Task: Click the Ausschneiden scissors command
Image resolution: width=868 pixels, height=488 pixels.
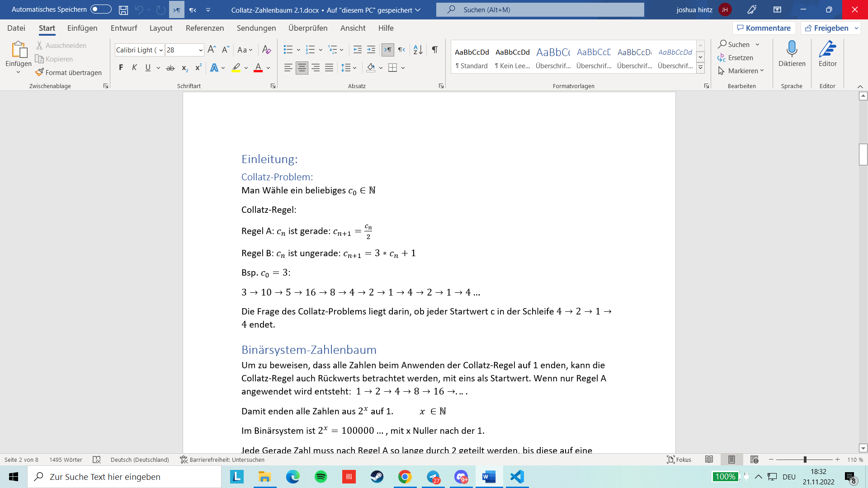Action: 61,45
